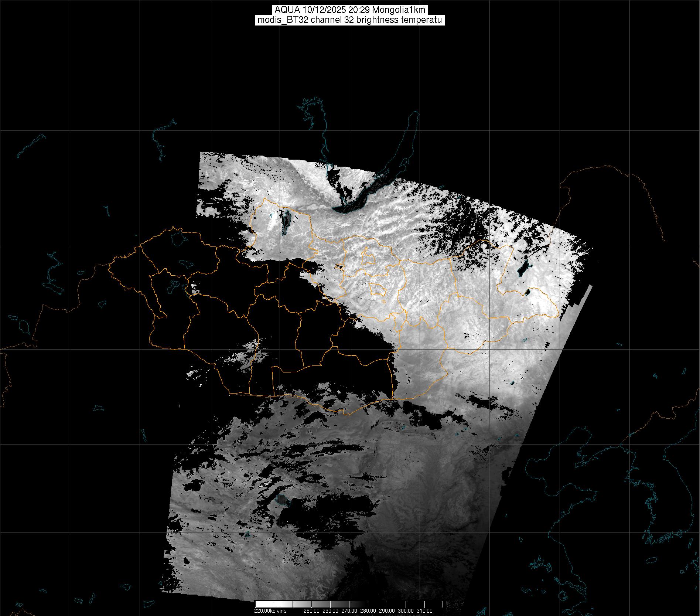Click the "220.00kelvins" color bar label
Screen dimensions: 700x616
pyautogui.click(x=270, y=611)
